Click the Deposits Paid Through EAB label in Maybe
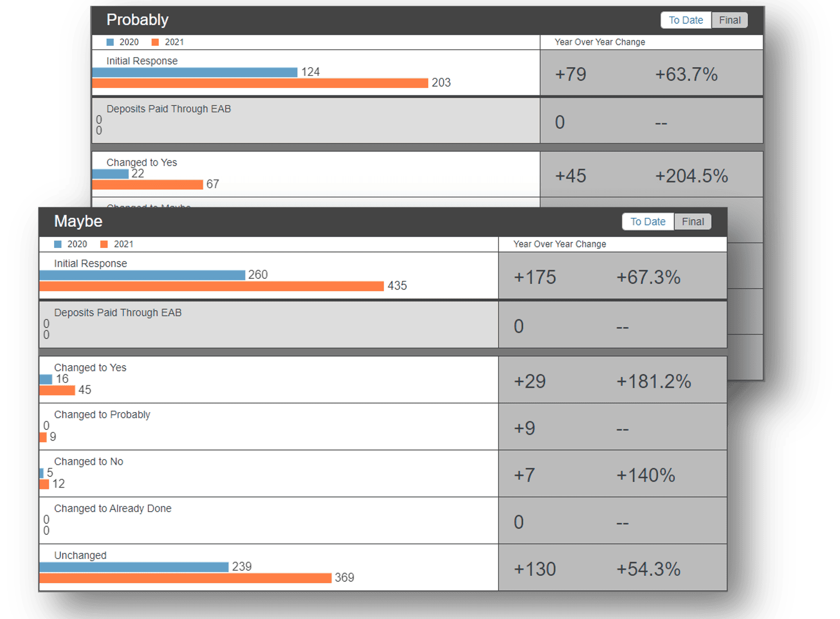The height and width of the screenshot is (619, 840). click(x=118, y=313)
